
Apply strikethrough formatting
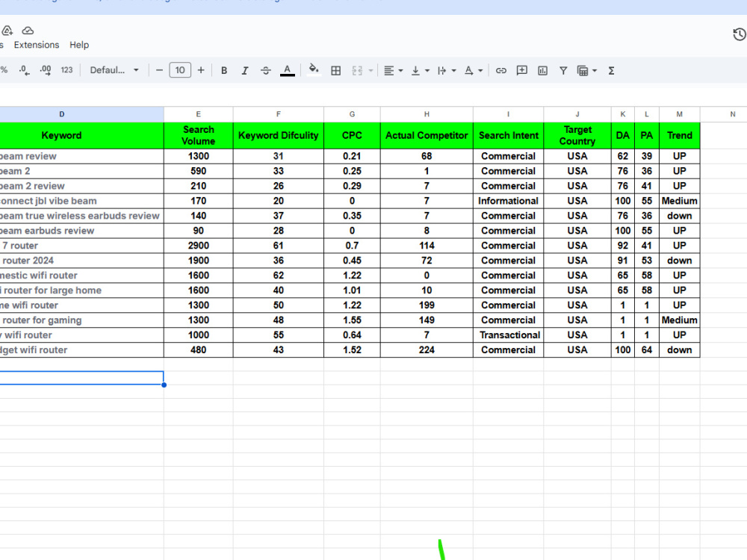tap(266, 70)
